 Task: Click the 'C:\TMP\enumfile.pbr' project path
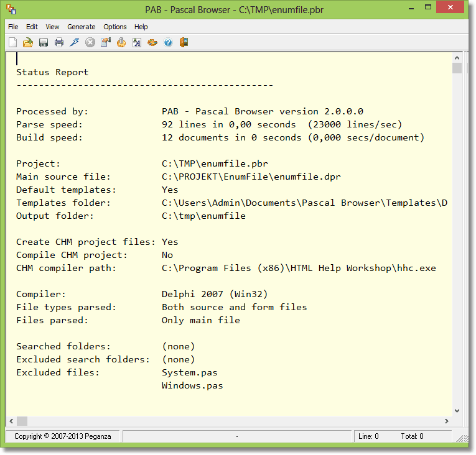click(x=215, y=164)
